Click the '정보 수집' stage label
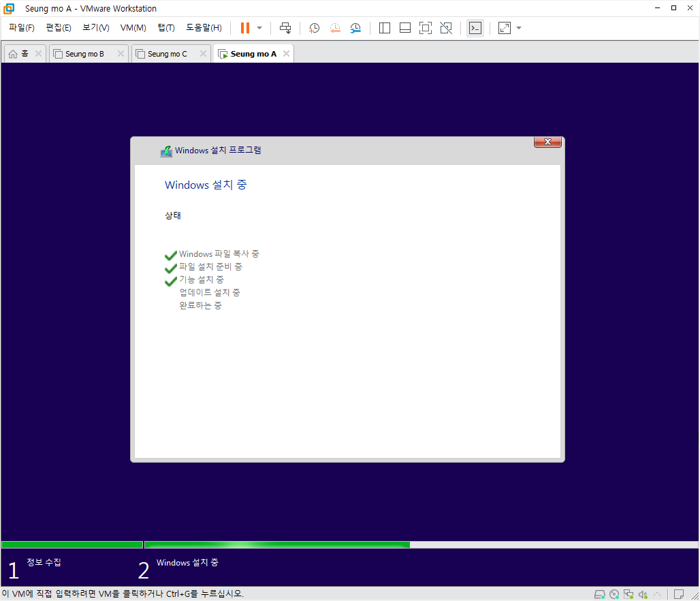The height and width of the screenshot is (601, 700). tap(44, 562)
